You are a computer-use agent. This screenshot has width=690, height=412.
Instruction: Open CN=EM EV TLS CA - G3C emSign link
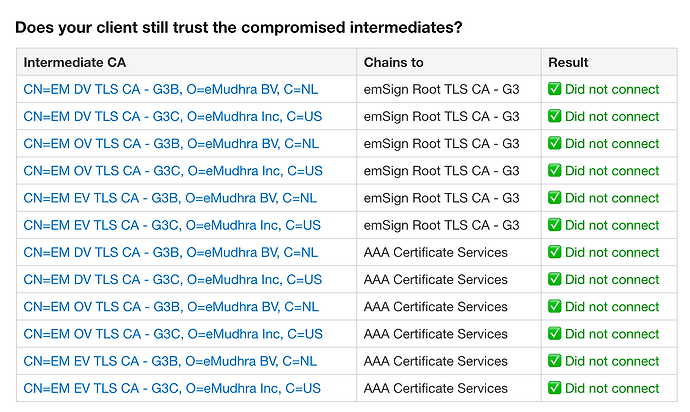[x=172, y=225]
